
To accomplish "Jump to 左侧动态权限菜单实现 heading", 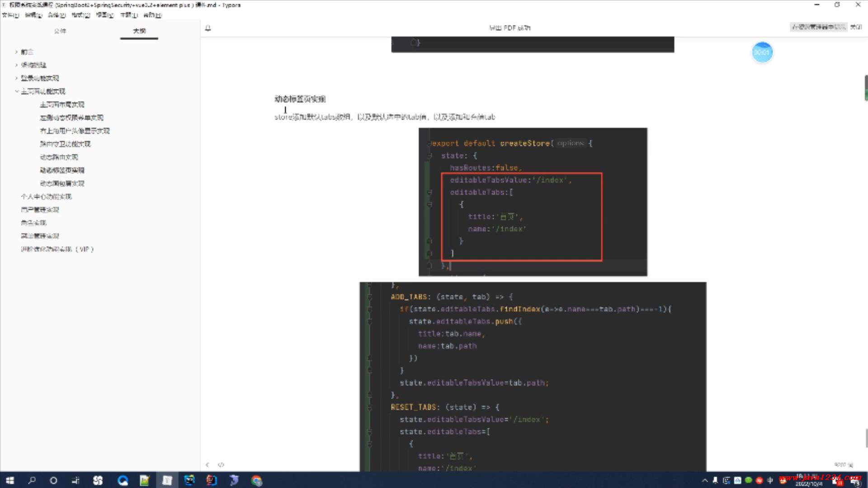I will [71, 117].
